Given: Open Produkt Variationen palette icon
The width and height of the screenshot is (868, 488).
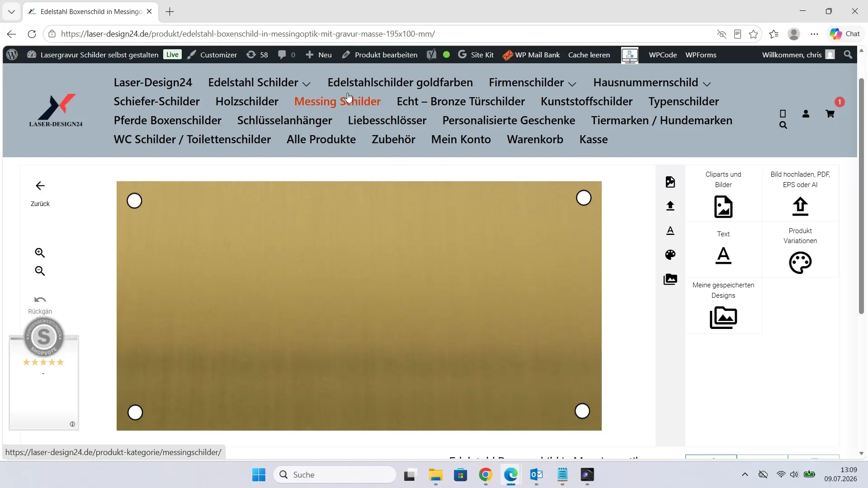Looking at the screenshot, I should click(800, 263).
